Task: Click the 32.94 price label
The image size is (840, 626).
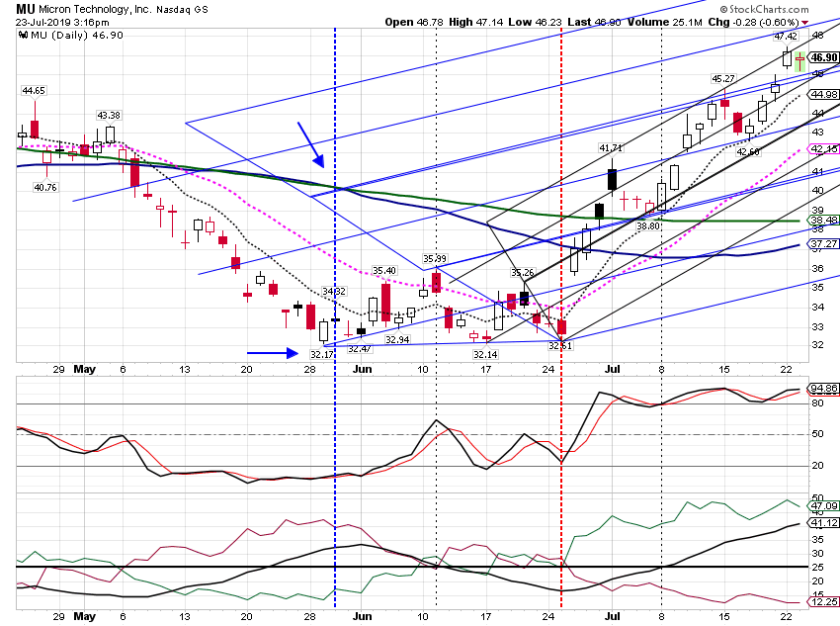Action: (397, 340)
